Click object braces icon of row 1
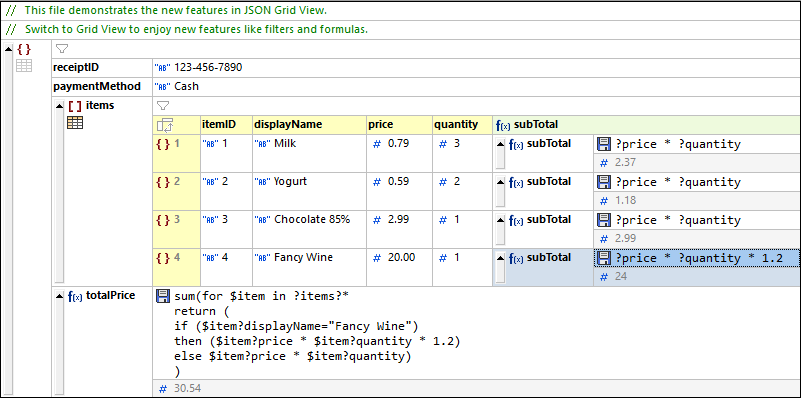 163,144
